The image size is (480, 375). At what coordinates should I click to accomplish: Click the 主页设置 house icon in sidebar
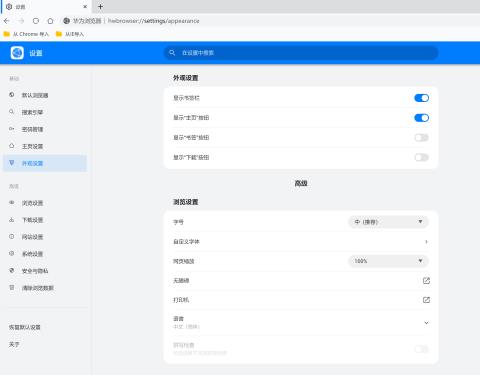(x=12, y=146)
